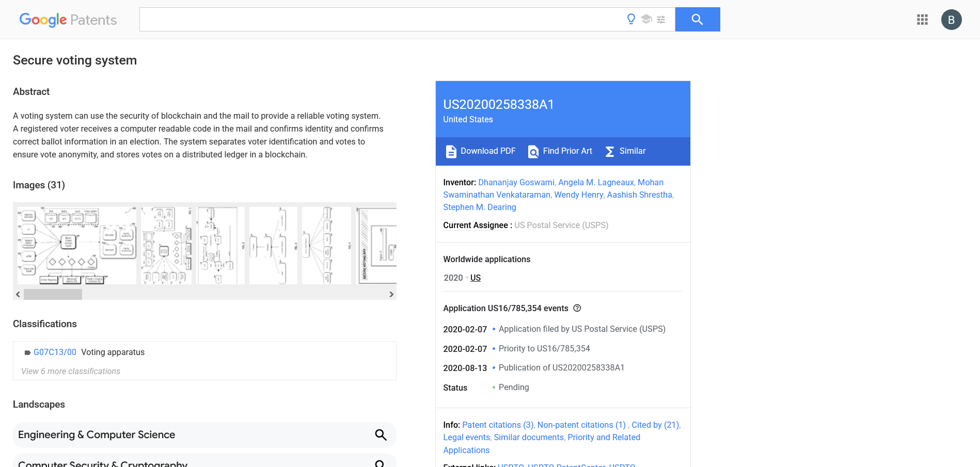This screenshot has height=467, width=980.
Task: Click the Download PDF document icon
Action: tap(451, 151)
